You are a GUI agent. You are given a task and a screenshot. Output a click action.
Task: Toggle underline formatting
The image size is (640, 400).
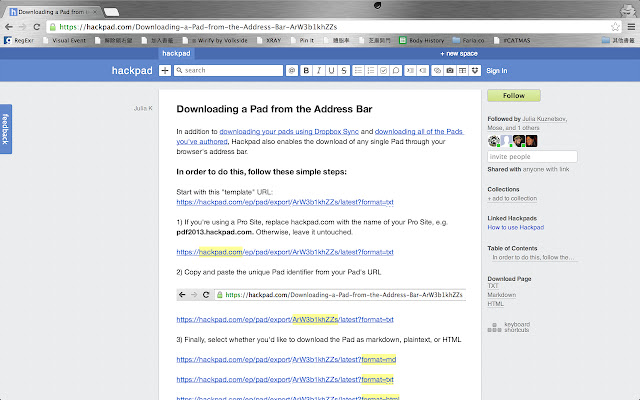[x=331, y=71]
